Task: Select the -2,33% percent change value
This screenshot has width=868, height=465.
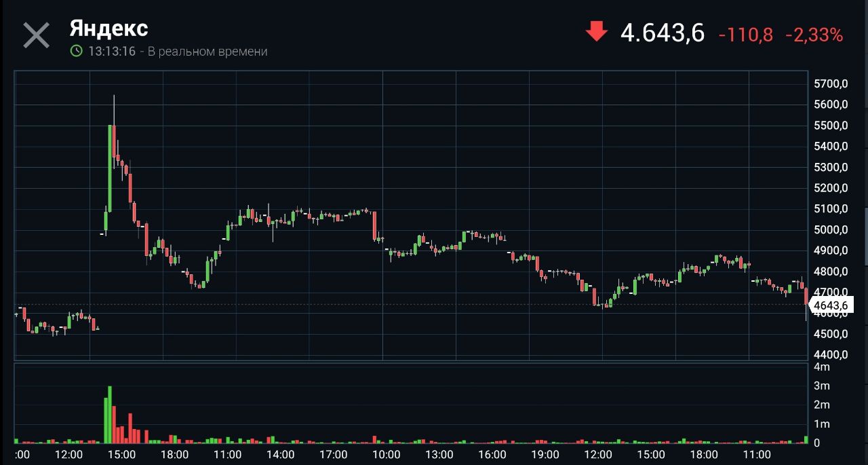Action: (814, 35)
